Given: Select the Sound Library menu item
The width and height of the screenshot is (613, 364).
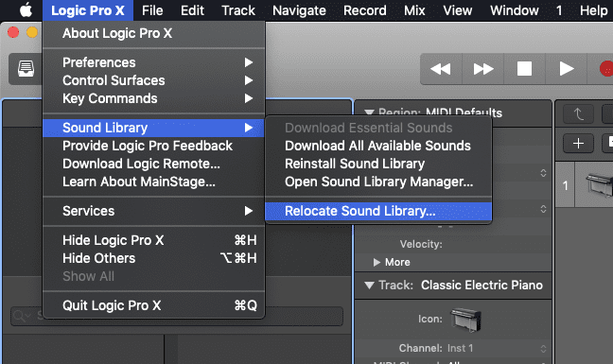Looking at the screenshot, I should click(x=153, y=128).
